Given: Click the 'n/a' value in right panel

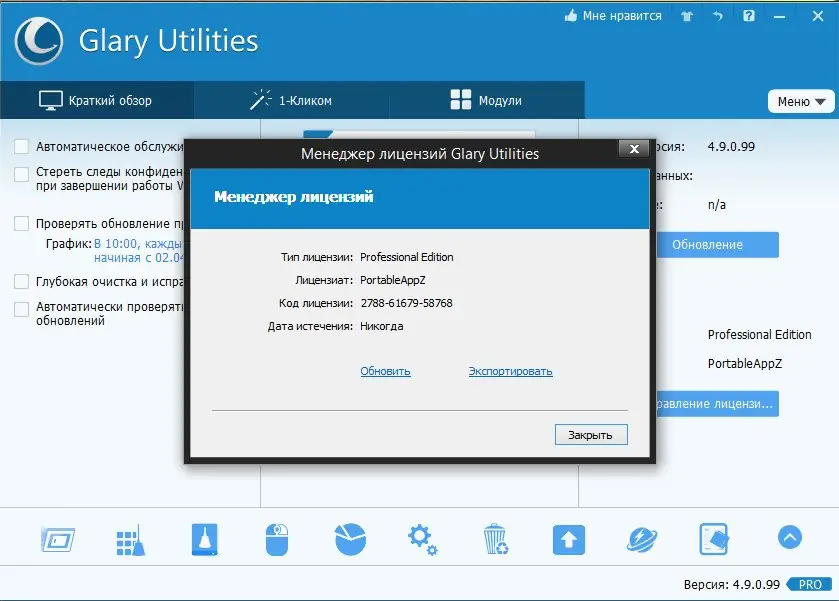Looking at the screenshot, I should [x=716, y=204].
